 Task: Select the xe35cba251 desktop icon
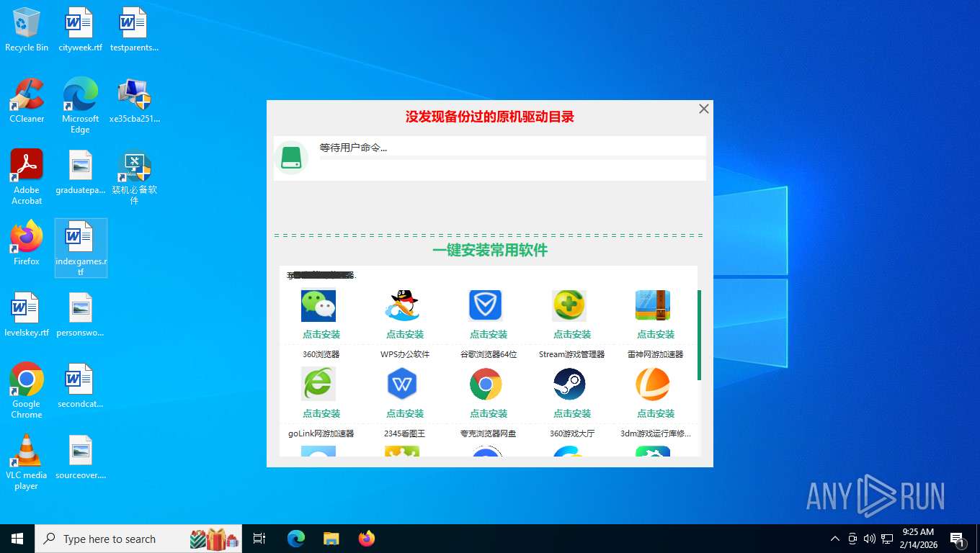coord(134,101)
